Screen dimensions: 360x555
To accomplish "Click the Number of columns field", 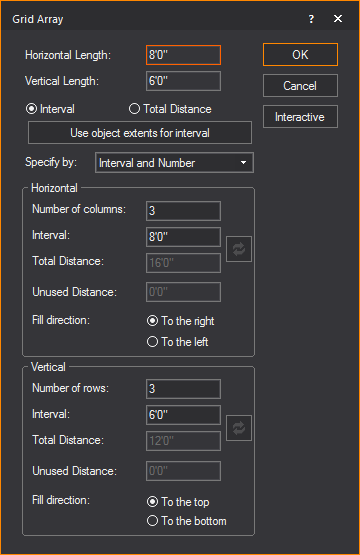I will tap(183, 211).
